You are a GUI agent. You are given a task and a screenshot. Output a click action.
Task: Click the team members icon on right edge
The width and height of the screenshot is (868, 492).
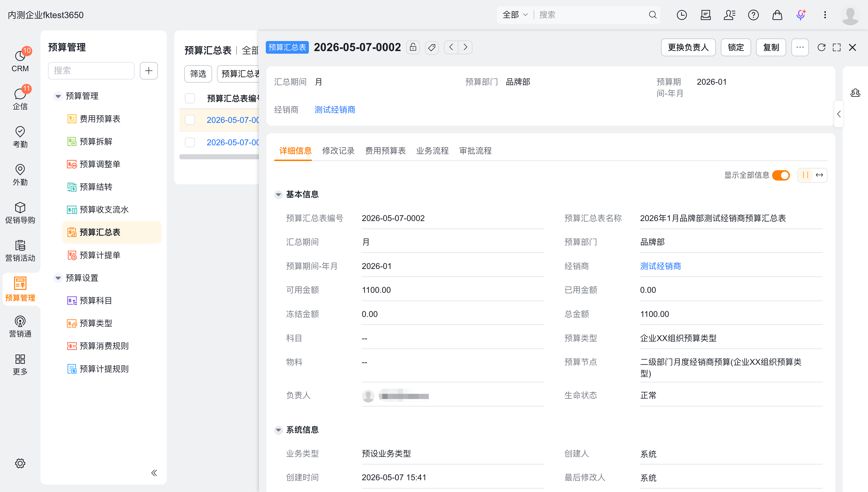[x=855, y=93]
